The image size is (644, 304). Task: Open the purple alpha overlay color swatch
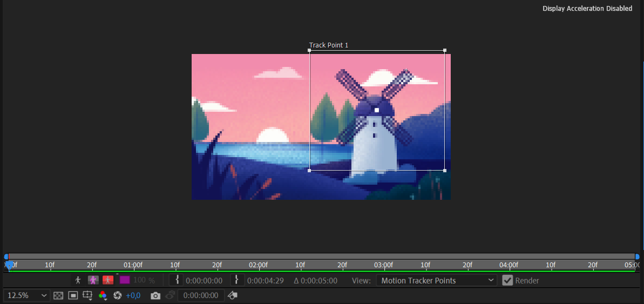point(125,280)
